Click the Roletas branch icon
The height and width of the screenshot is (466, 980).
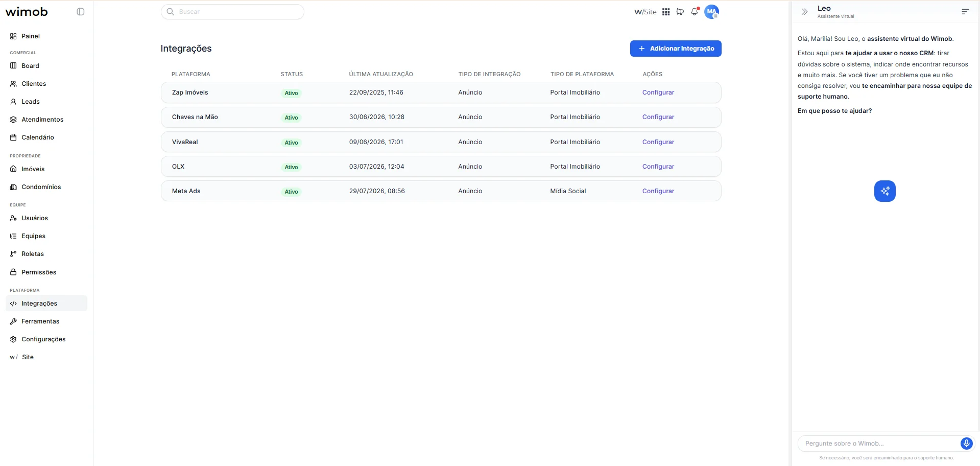13,254
